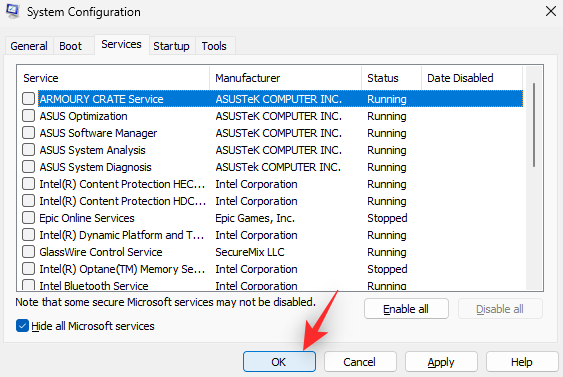563x377 pixels.
Task: Sort by Date Disabled column header
Action: pos(472,78)
